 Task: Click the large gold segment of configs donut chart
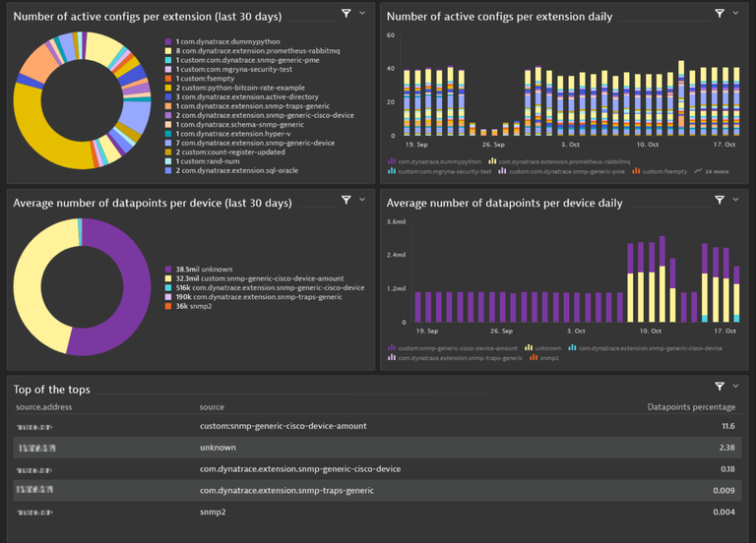click(33, 130)
